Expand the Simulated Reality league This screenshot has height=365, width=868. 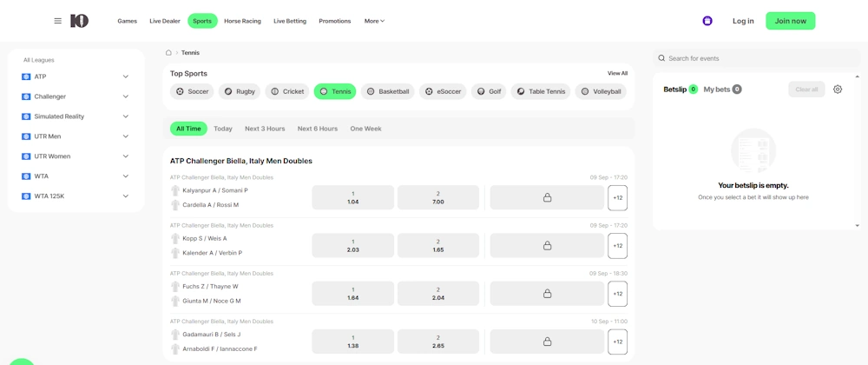point(126,116)
